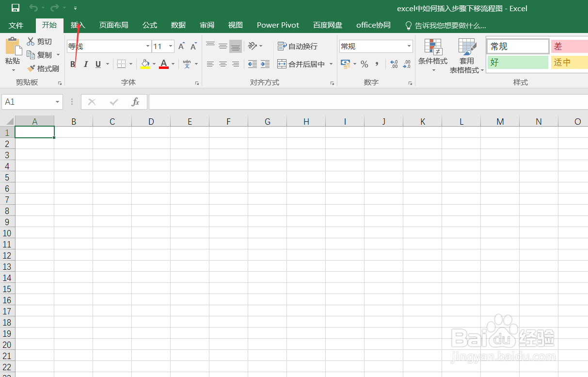Screen dimensions: 588x377
Task: Open the 页面布局 tab
Action: tap(114, 25)
